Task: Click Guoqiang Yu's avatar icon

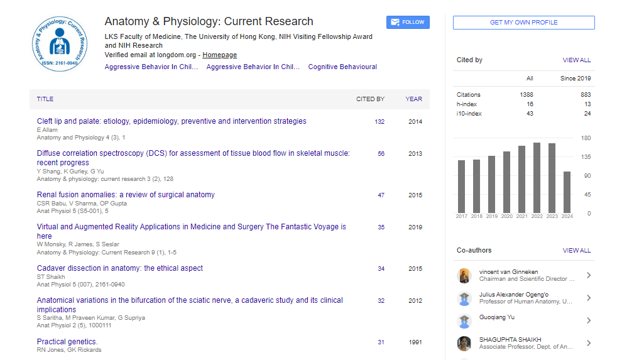Action: click(464, 320)
